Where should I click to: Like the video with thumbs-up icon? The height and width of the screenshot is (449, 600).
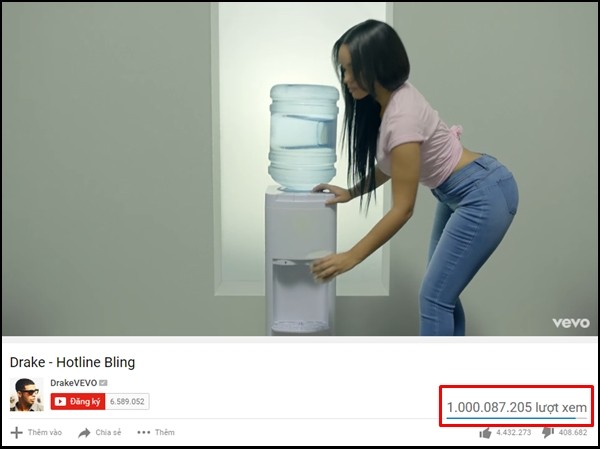coord(485,433)
